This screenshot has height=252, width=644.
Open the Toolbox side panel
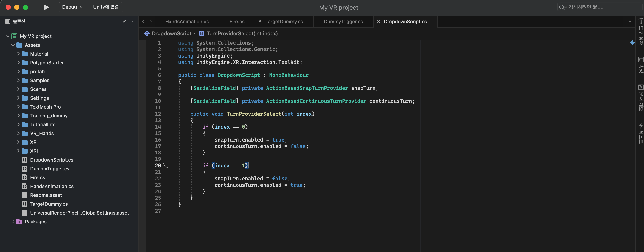(641, 31)
